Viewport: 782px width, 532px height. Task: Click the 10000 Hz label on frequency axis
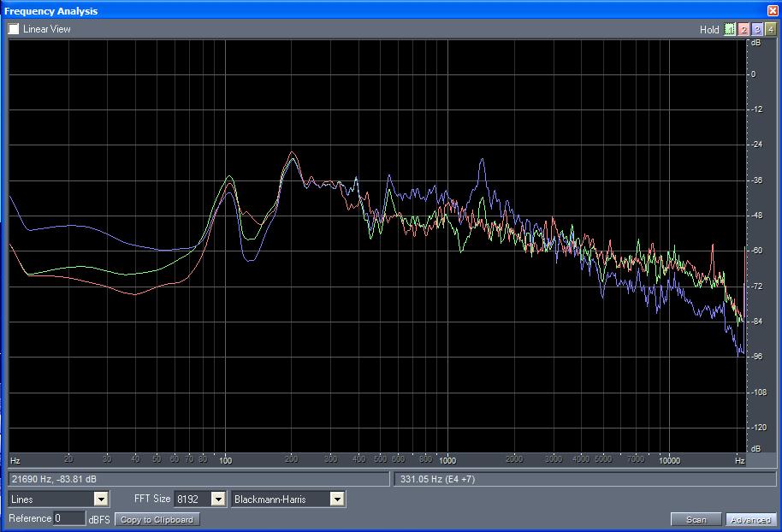click(x=669, y=460)
